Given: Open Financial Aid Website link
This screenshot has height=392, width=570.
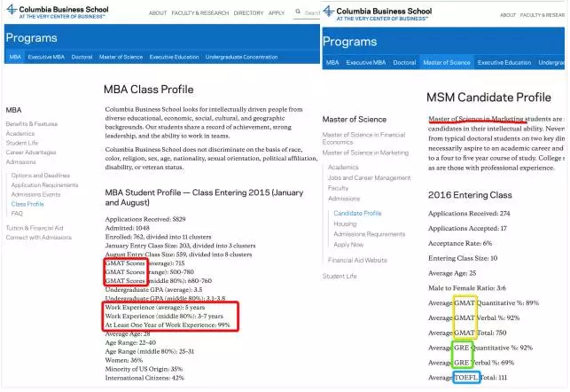Looking at the screenshot, I should [357, 260].
